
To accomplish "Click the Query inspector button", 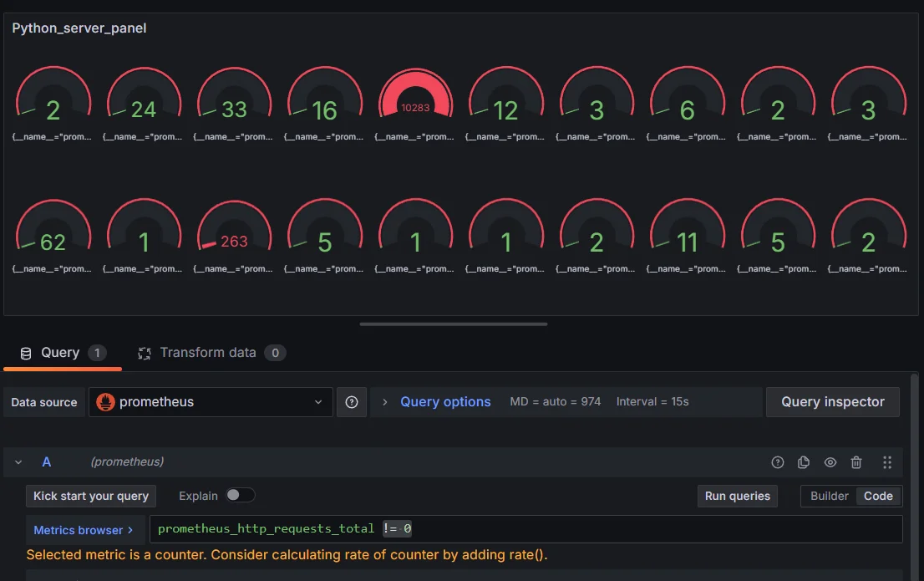I will 833,402.
